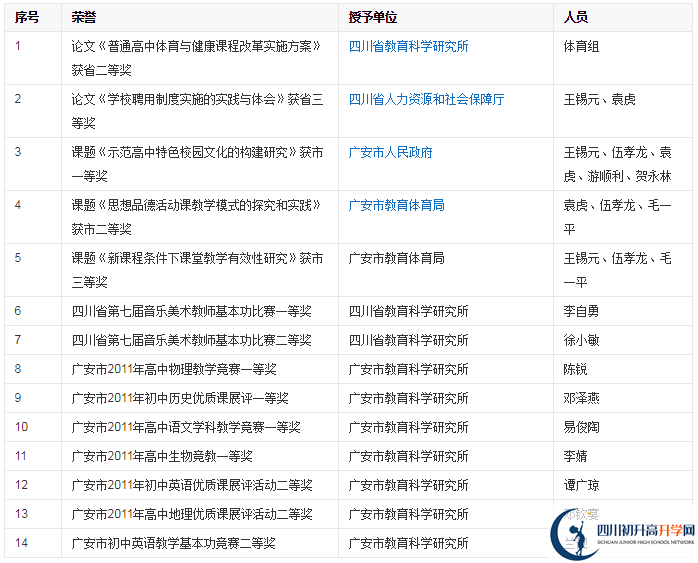Viewport: 698px width, 563px height.
Task: Select the 广安市2011年初中历史优质课展评一等奖 entry
Action: coord(179,398)
